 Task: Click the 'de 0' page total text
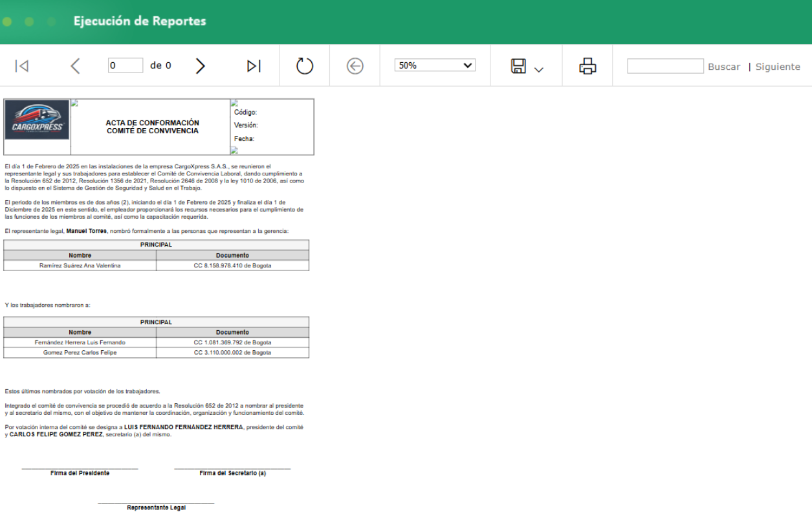point(160,65)
